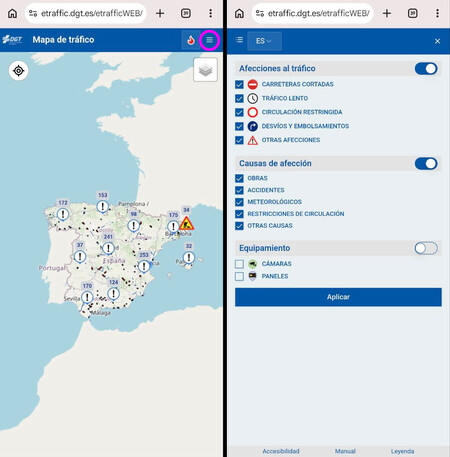Image resolution: width=450 pixels, height=457 pixels.
Task: Open three-dot browser menu in right window
Action: pyautogui.click(x=437, y=13)
